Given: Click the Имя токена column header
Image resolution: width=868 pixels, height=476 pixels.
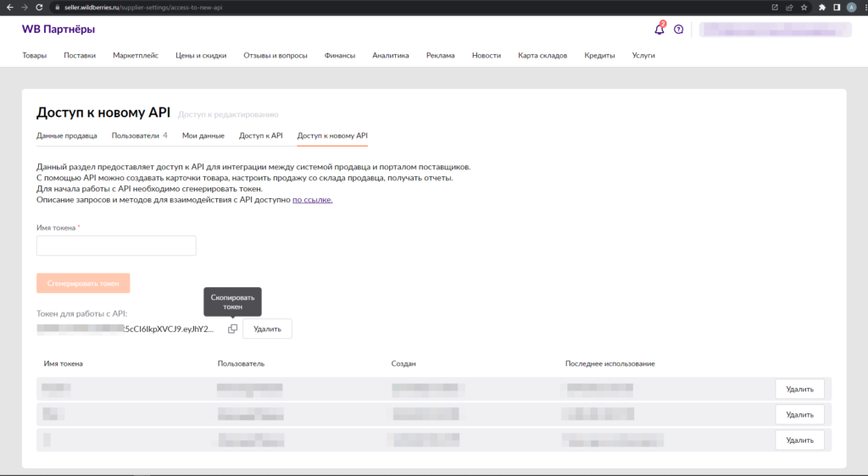Looking at the screenshot, I should [x=63, y=363].
